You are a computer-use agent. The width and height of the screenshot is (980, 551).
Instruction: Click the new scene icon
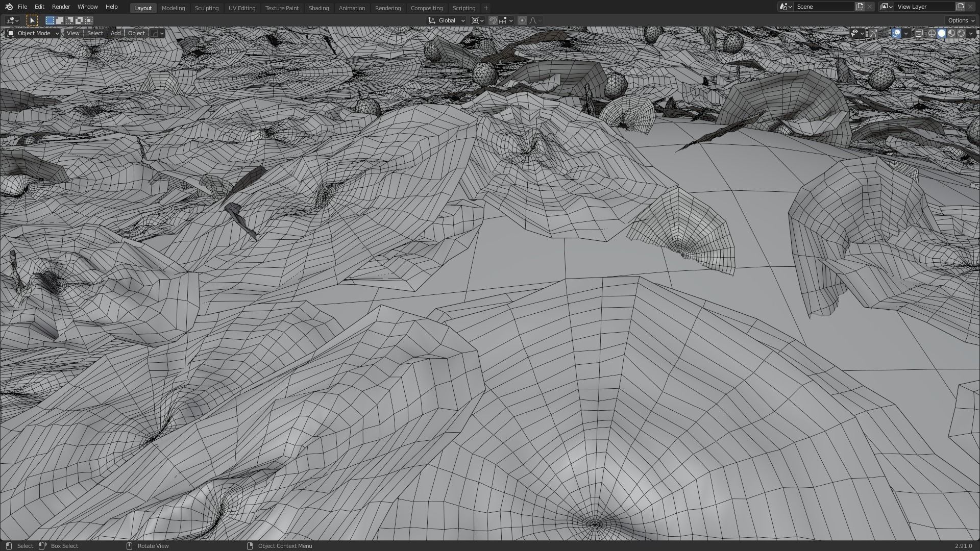(860, 7)
